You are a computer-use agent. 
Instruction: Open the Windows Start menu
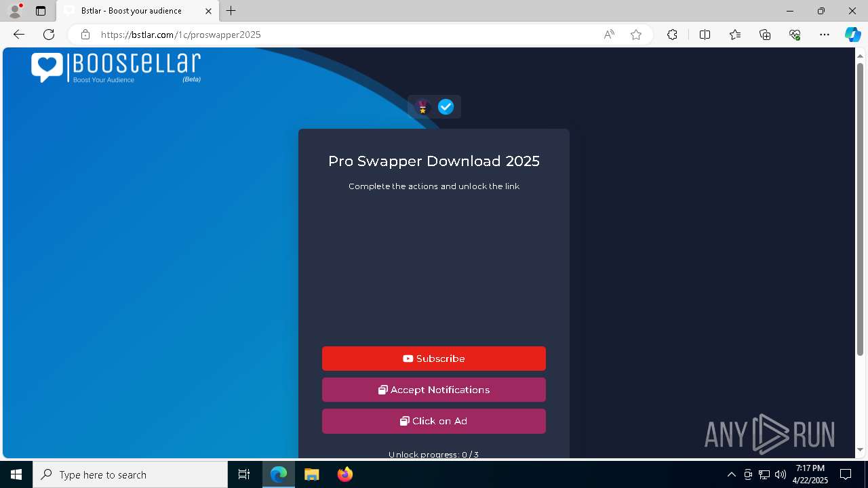click(x=16, y=474)
